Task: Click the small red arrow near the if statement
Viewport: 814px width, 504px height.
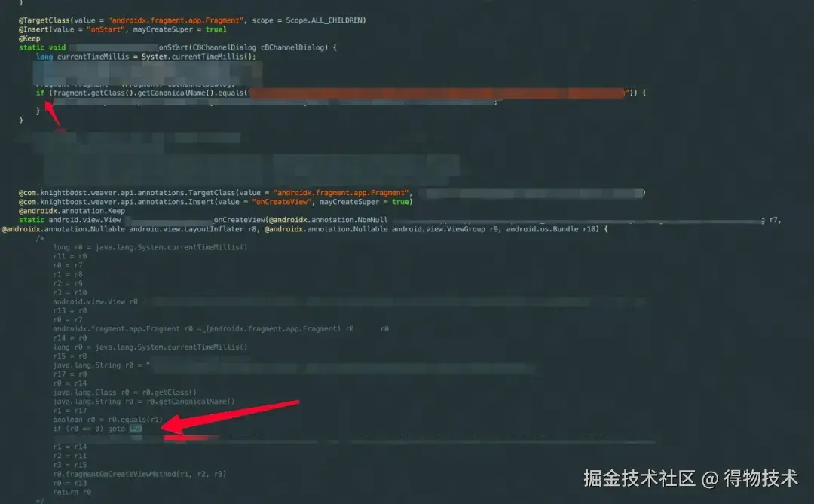Action: [x=53, y=114]
